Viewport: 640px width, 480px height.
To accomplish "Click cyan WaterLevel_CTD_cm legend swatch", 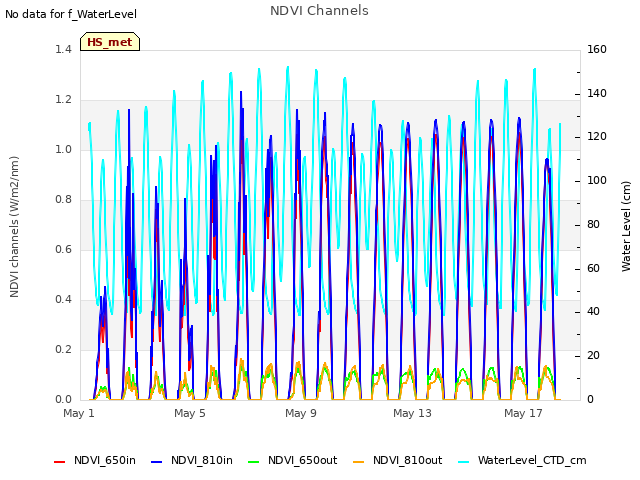I will (x=463, y=462).
